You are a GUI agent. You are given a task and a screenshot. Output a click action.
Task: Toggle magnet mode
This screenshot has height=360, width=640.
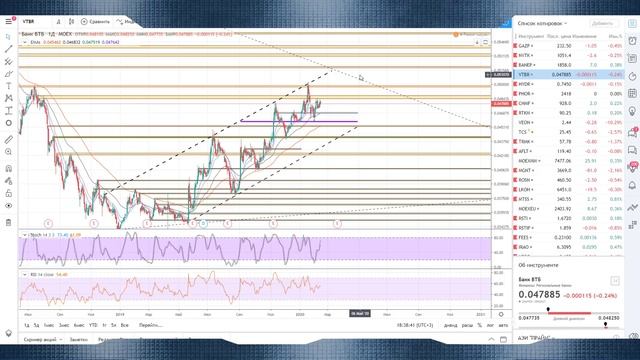[9, 169]
